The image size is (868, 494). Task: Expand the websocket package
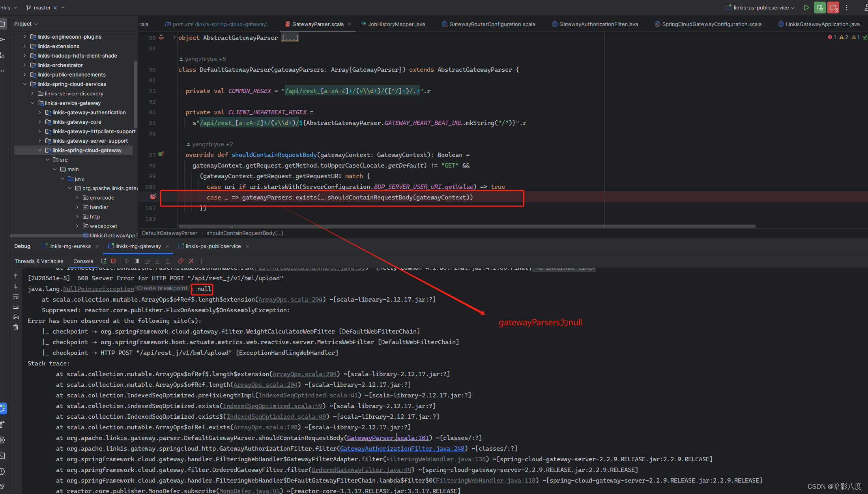click(x=77, y=226)
